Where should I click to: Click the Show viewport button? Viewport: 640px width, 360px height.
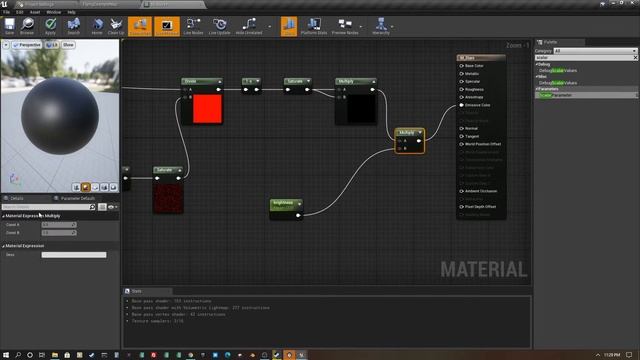click(68, 45)
